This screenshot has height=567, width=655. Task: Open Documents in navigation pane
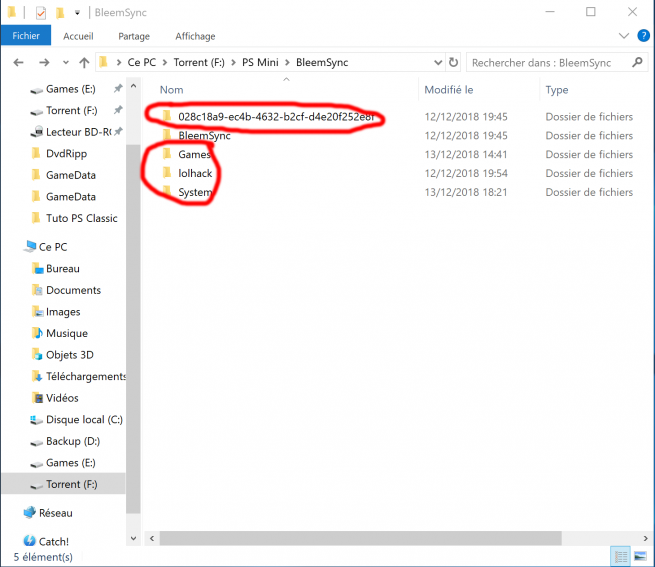[x=73, y=290]
